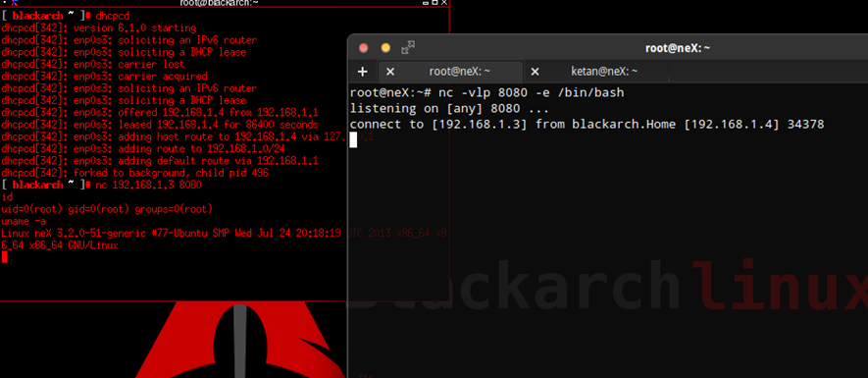The height and width of the screenshot is (378, 868).
Task: Click the 'leased 192.168.1.4 for 86400 seconds' line
Action: pyautogui.click(x=160, y=125)
